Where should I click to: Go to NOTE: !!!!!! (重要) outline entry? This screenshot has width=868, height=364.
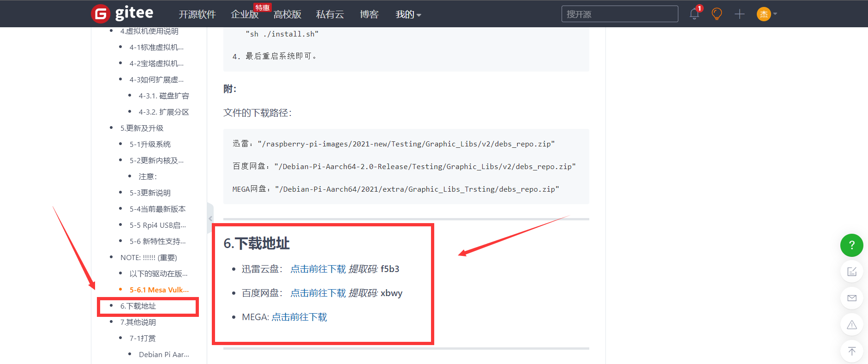coord(149,257)
